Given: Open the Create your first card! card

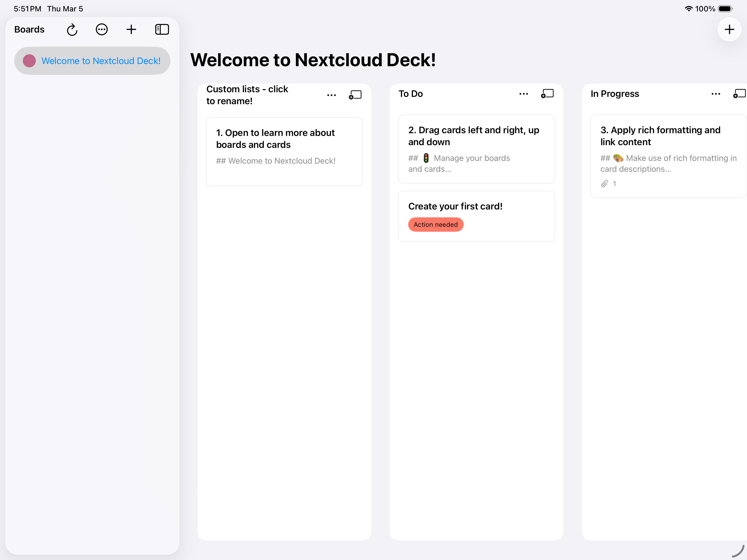Looking at the screenshot, I should pyautogui.click(x=455, y=206).
